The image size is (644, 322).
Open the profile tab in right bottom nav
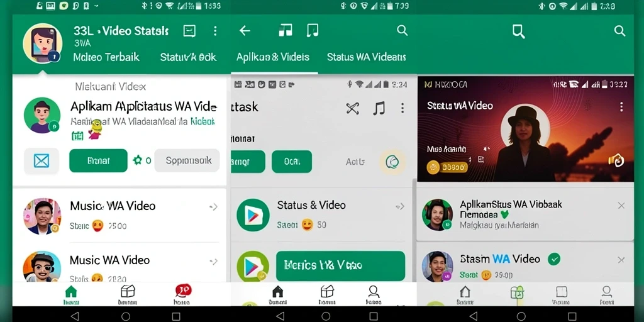tap(606, 295)
